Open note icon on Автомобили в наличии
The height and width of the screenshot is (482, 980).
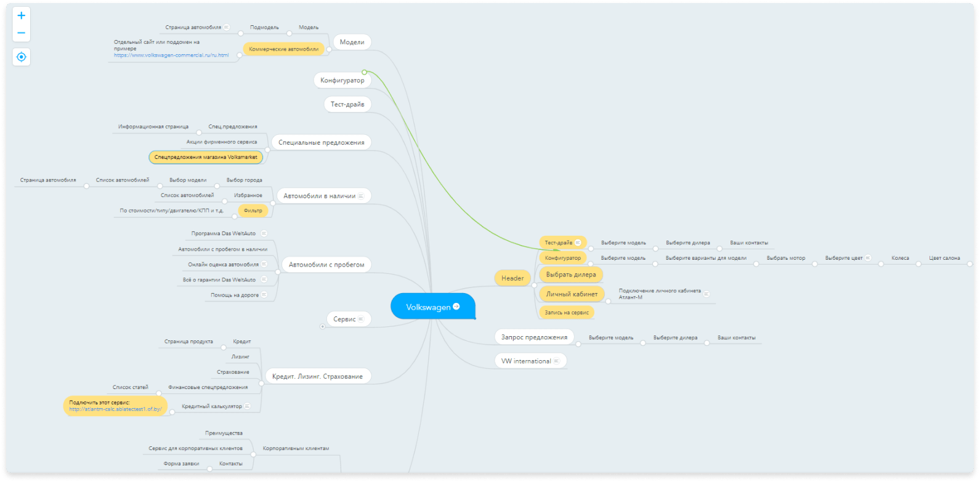point(361,196)
